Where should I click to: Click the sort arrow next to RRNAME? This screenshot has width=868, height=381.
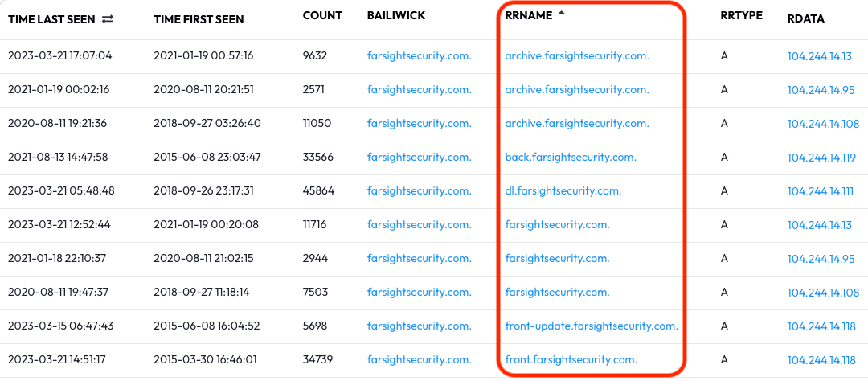click(x=561, y=14)
